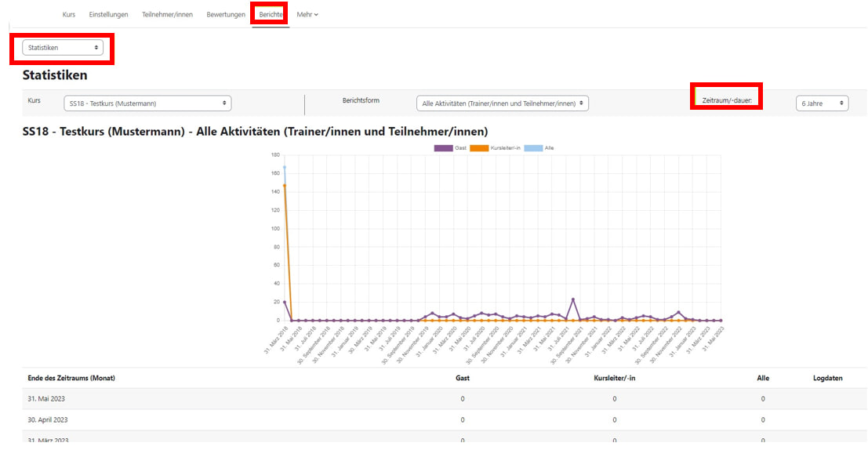The image size is (868, 450).
Task: Select the Berichte tab
Action: 271,14
